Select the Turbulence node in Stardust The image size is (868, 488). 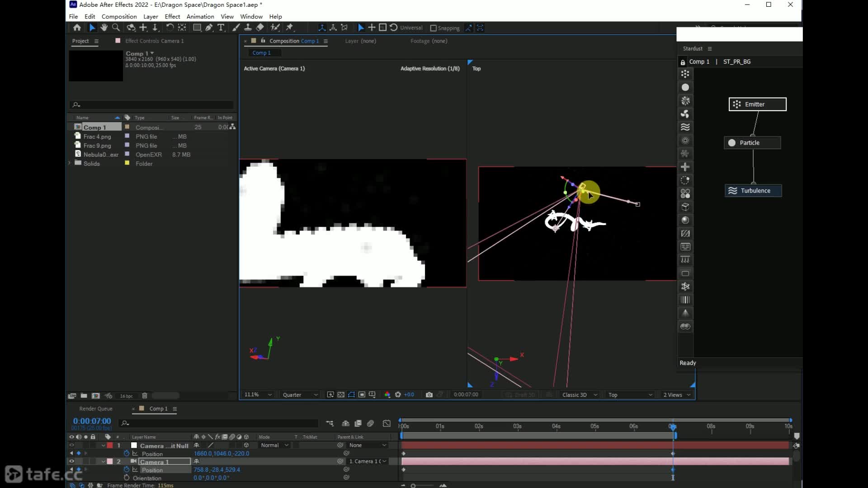point(753,191)
